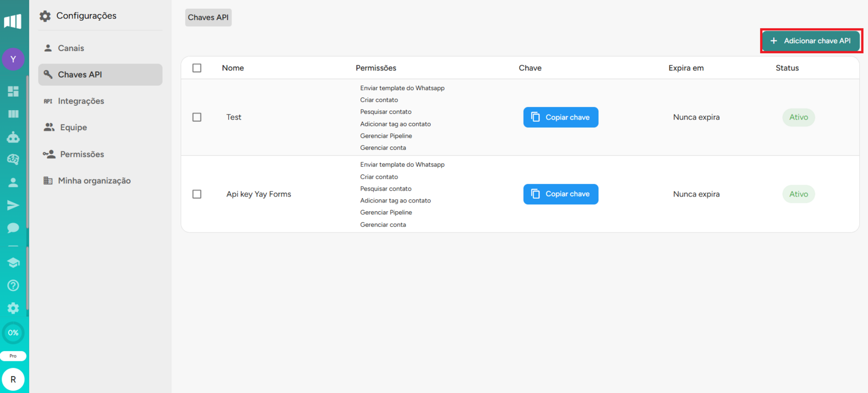Open the contacts person icon in sidebar
Image resolution: width=868 pixels, height=393 pixels.
pyautogui.click(x=13, y=182)
